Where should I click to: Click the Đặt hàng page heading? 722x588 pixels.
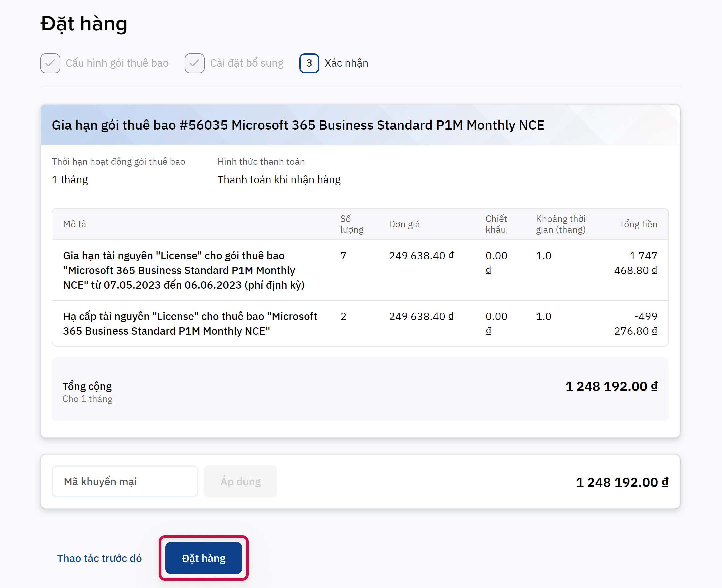[x=84, y=24]
